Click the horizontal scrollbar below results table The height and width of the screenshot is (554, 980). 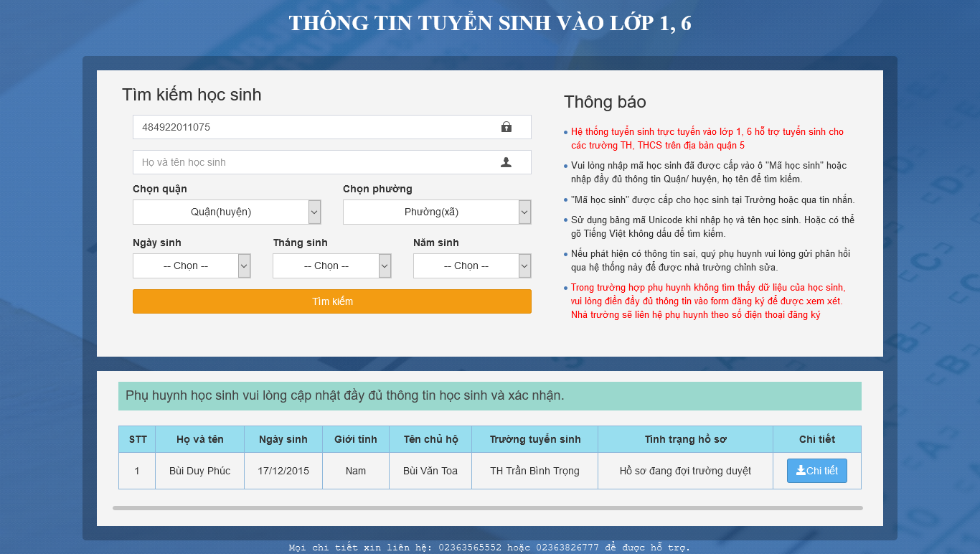pos(488,508)
